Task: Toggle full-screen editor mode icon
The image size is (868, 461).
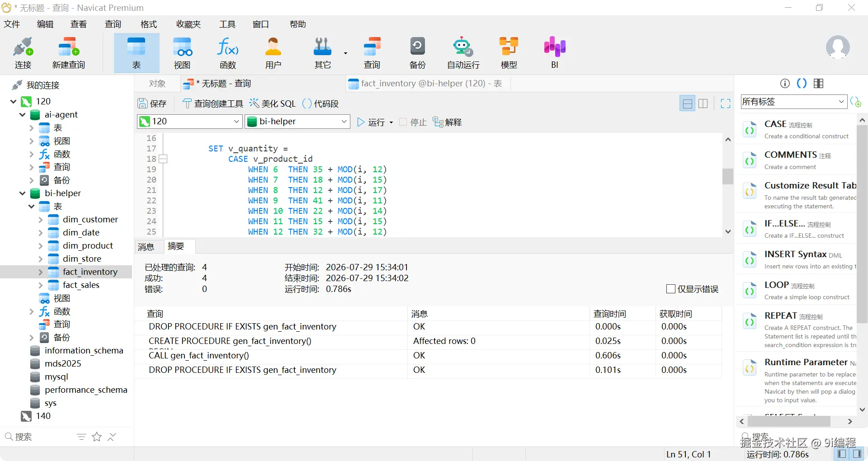Action: (x=726, y=103)
